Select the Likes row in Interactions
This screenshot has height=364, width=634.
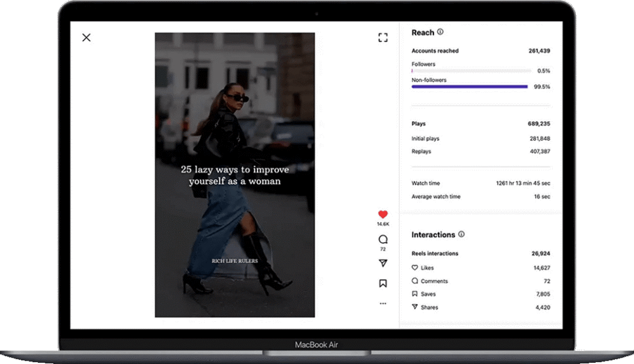coord(480,268)
